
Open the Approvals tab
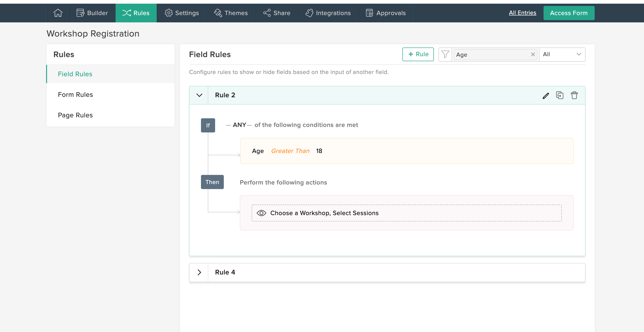pyautogui.click(x=385, y=13)
